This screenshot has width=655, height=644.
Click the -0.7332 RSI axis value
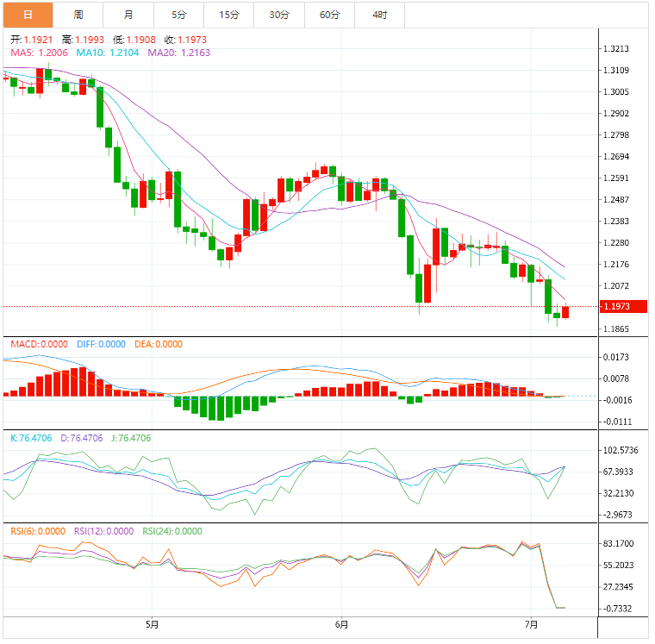[x=617, y=609]
